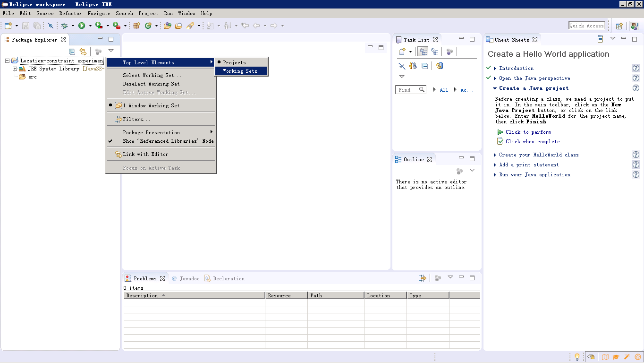The image size is (644, 363).
Task: Open Filters... menu entry
Action: coord(161,119)
